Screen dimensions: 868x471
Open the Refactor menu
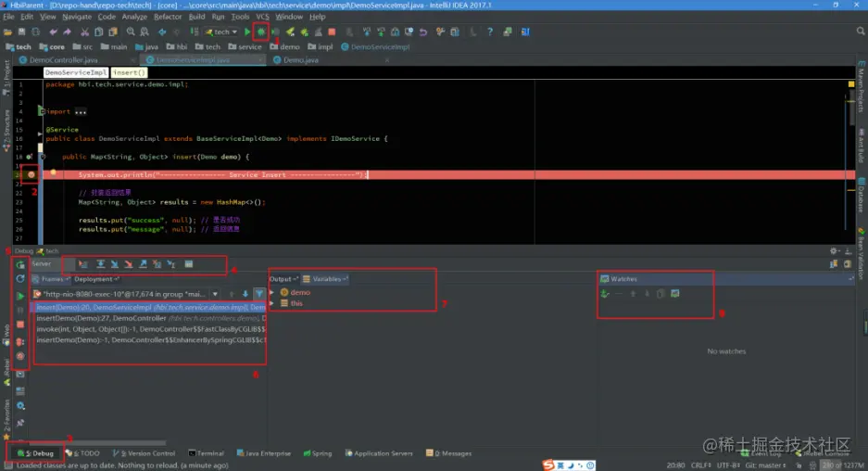click(x=168, y=17)
